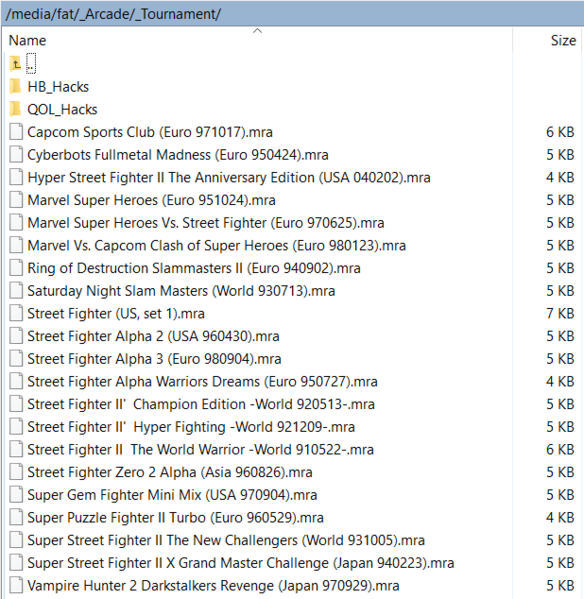Click the Capcom Sports Club file icon
The height and width of the screenshot is (599, 584).
coord(16,132)
